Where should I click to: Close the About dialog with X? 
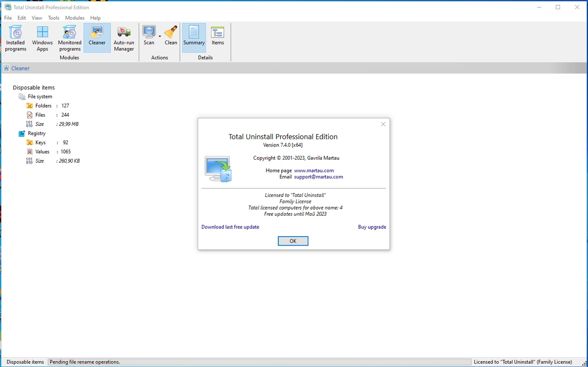click(383, 124)
